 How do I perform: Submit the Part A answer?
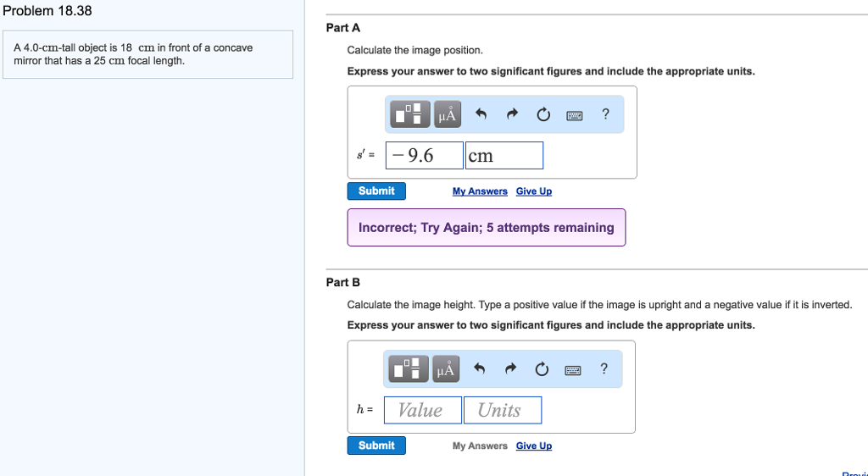coord(376,191)
